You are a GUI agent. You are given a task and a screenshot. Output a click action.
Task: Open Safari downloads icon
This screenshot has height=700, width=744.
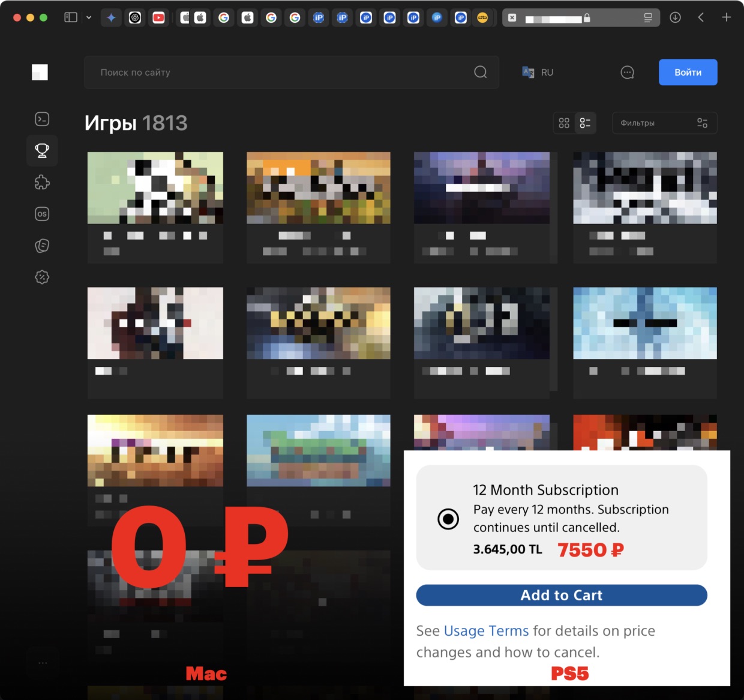675,17
